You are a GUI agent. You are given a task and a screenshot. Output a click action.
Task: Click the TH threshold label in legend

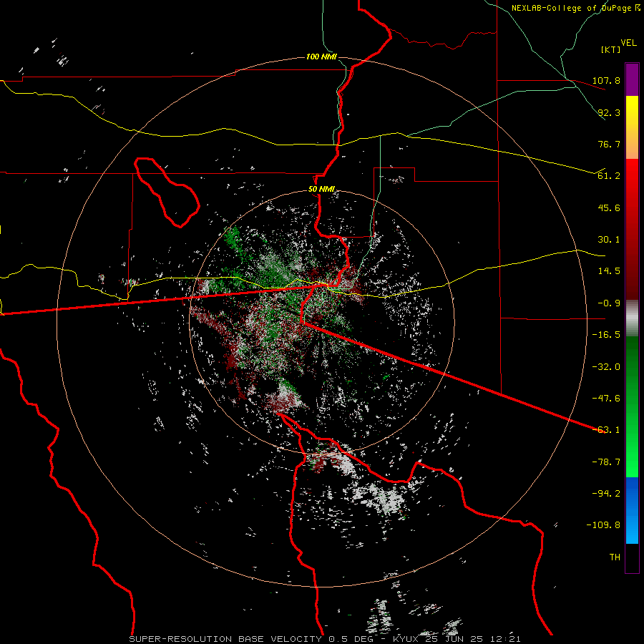(615, 557)
